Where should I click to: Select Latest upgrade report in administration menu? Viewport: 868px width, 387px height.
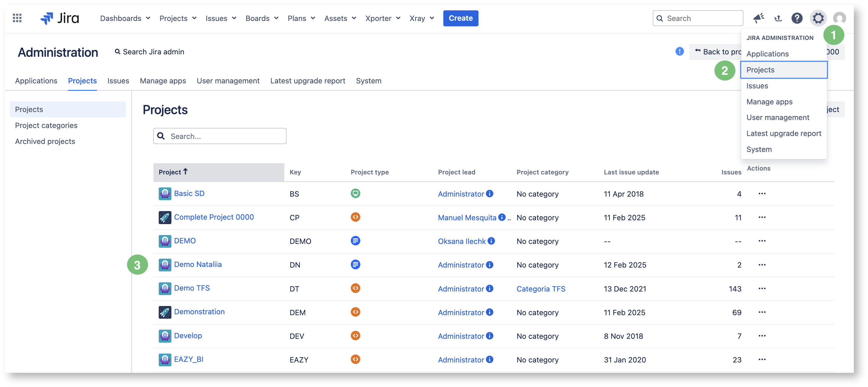(x=784, y=133)
